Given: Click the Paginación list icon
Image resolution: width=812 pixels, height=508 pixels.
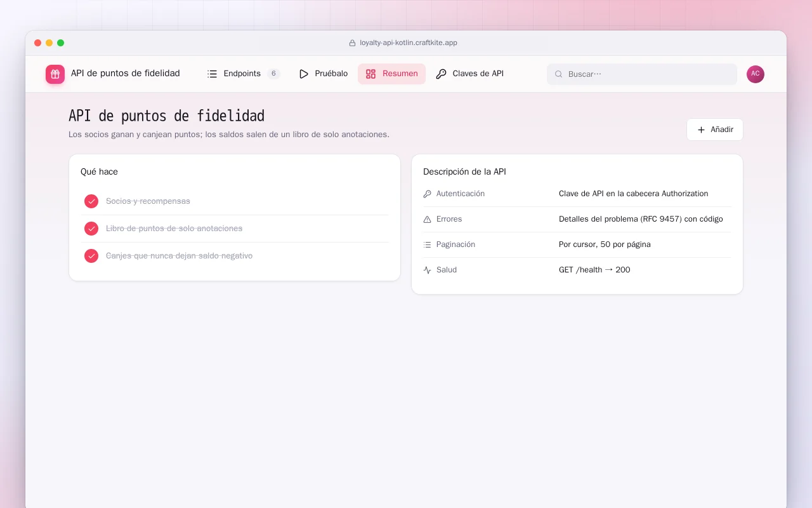Looking at the screenshot, I should point(427,244).
